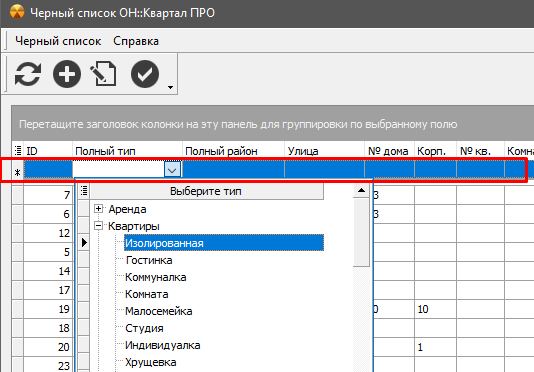Click row with ID 12
The height and width of the screenshot is (372, 534).
[48, 233]
